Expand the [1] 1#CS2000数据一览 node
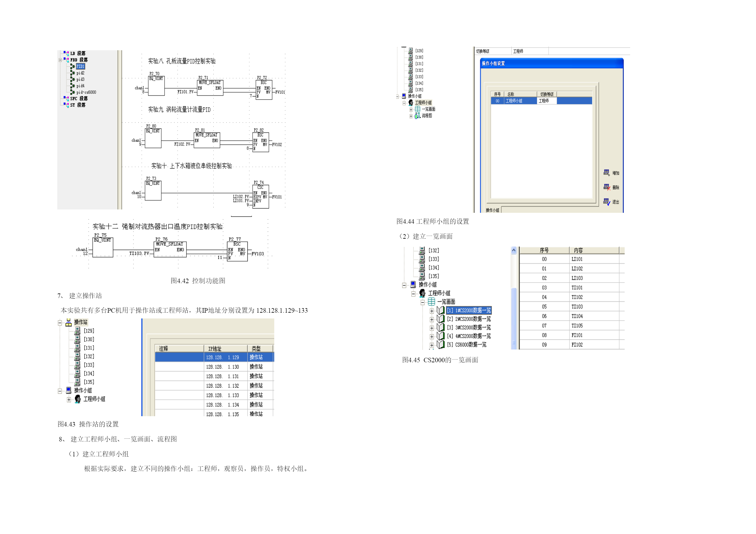 (x=432, y=311)
